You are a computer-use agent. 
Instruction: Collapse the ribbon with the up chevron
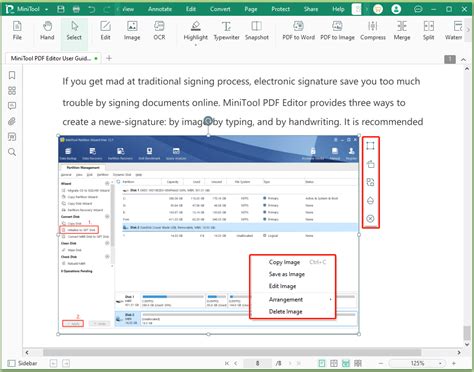pyautogui.click(x=463, y=59)
